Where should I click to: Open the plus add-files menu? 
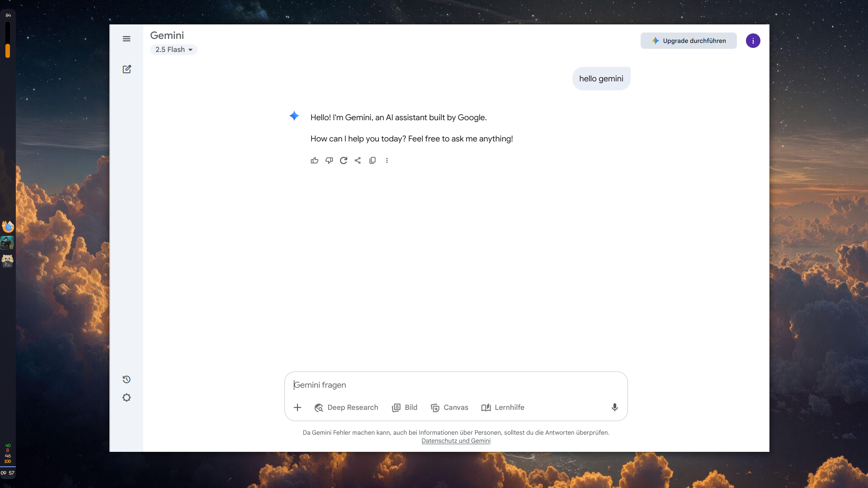pyautogui.click(x=297, y=408)
